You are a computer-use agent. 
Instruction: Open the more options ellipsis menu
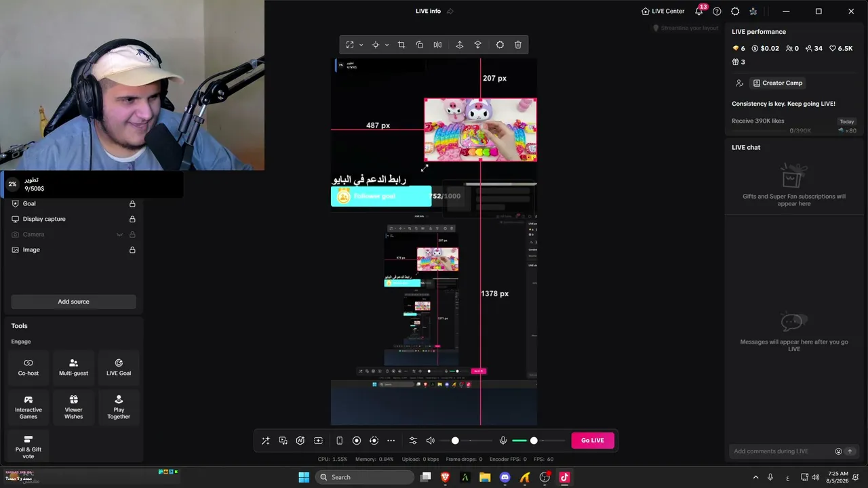click(391, 441)
